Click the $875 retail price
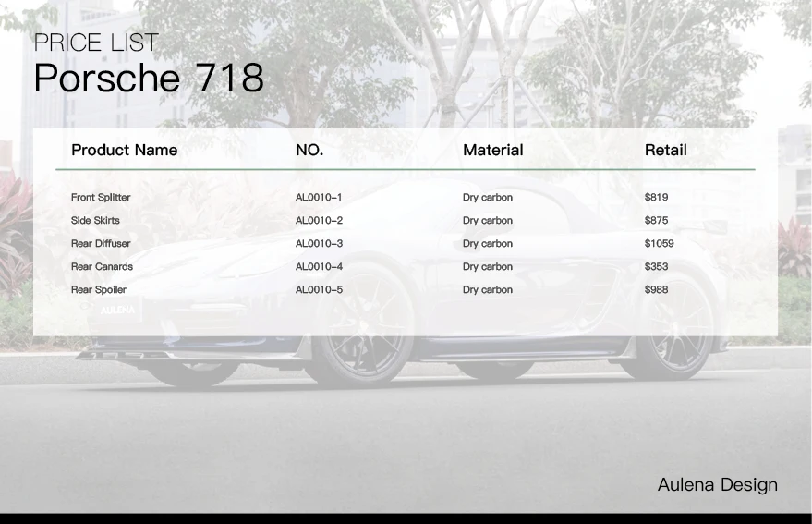 click(656, 220)
